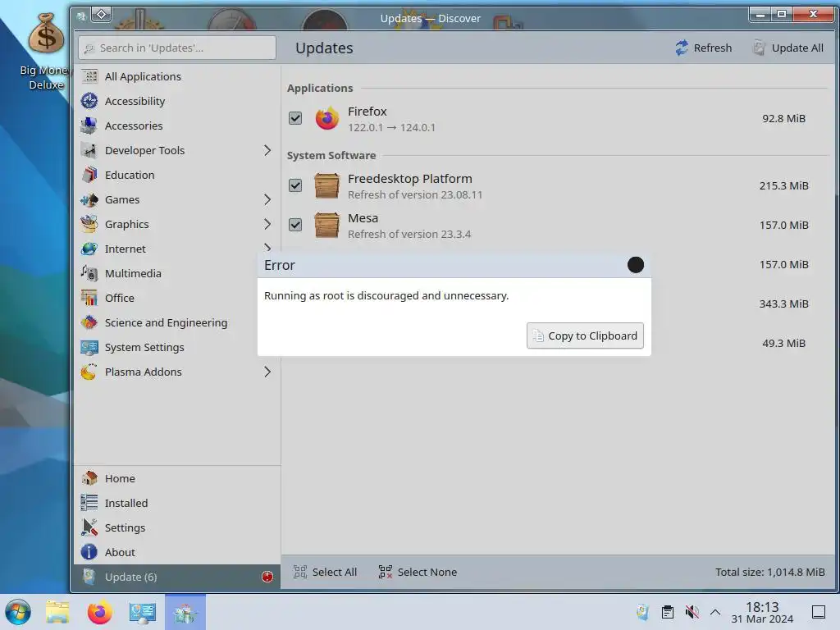840x630 pixels.
Task: Click the 'Total size: 1,014.8 MiB' text
Action: [769, 572]
